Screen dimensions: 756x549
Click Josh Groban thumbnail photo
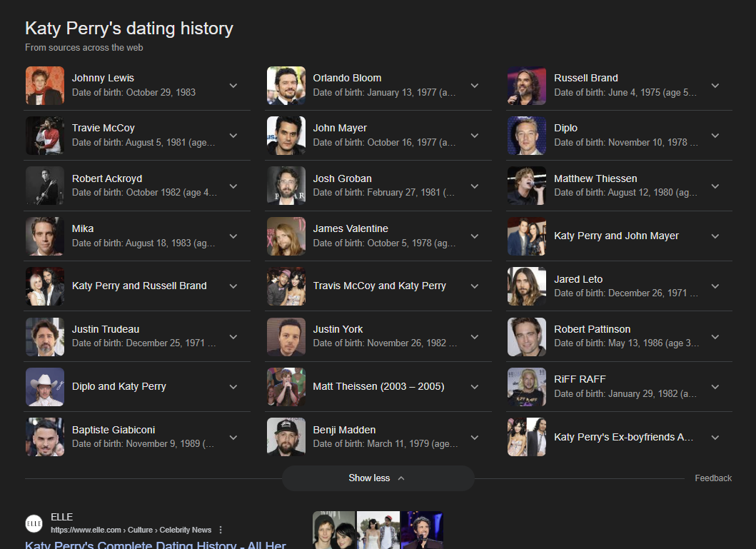286,186
